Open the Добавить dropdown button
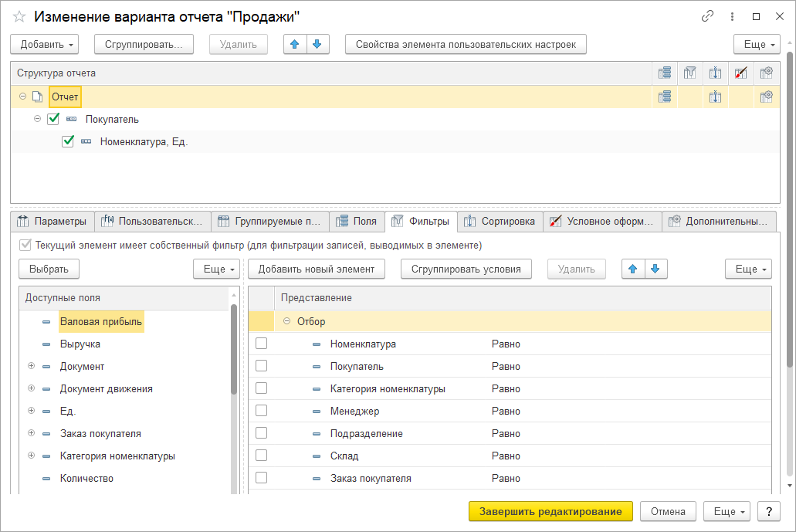The width and height of the screenshot is (796, 532). coord(49,44)
